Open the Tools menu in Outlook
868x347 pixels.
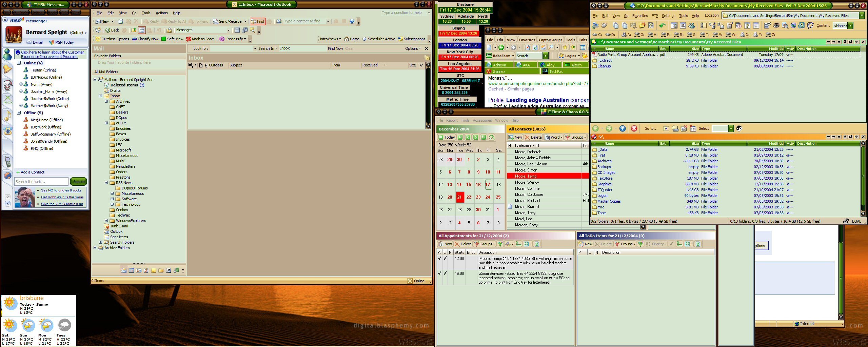click(x=146, y=13)
